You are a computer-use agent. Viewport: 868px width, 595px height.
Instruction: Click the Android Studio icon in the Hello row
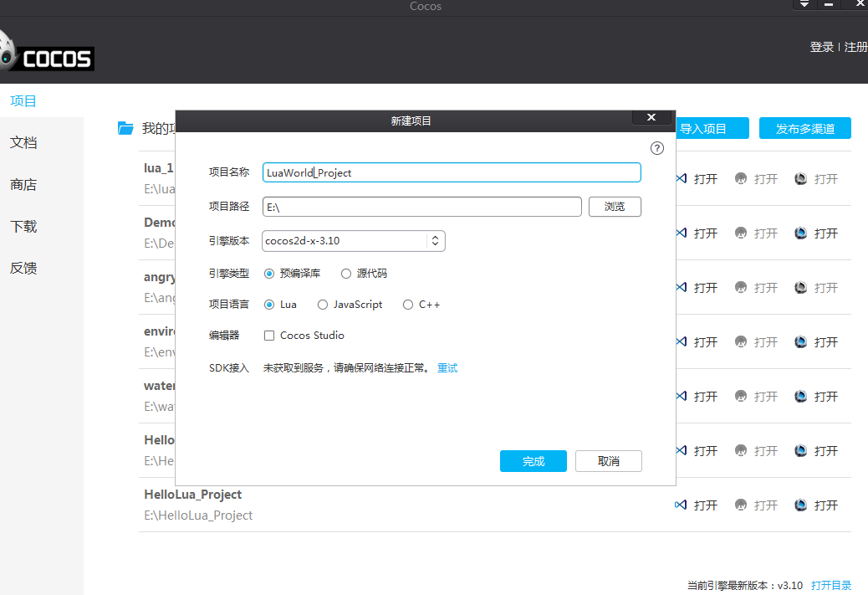[x=741, y=450]
